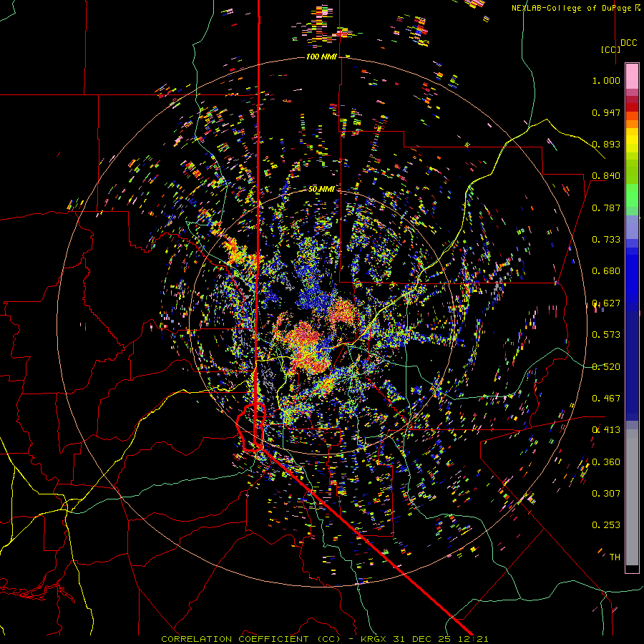The height and width of the screenshot is (644, 644).
Task: Click the 0.307 legend value
Action: pyautogui.click(x=606, y=494)
